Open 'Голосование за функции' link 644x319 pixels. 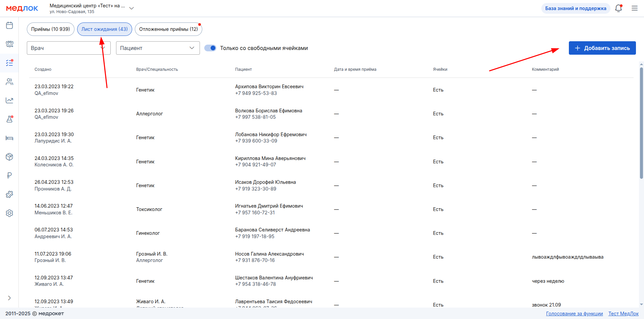point(574,314)
